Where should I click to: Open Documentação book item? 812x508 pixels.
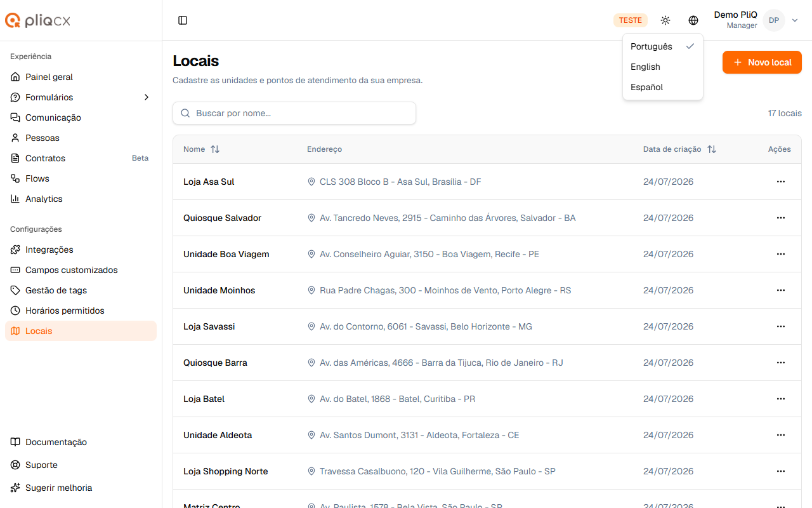pyautogui.click(x=81, y=442)
